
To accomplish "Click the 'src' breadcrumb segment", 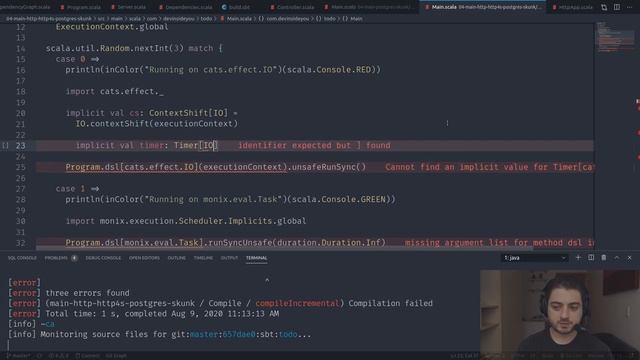I will tap(101, 19).
